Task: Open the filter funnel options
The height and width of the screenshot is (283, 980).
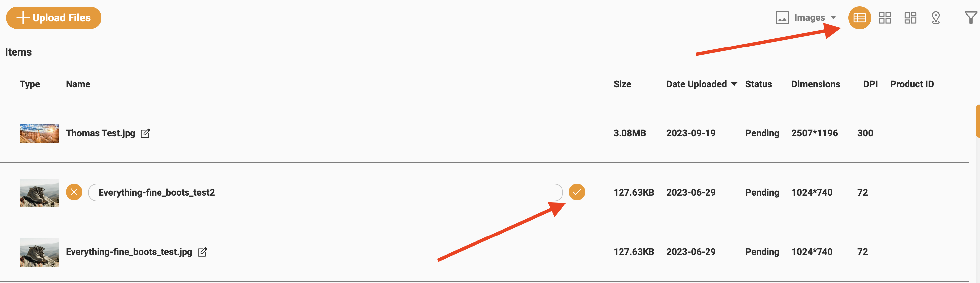Action: 970,18
